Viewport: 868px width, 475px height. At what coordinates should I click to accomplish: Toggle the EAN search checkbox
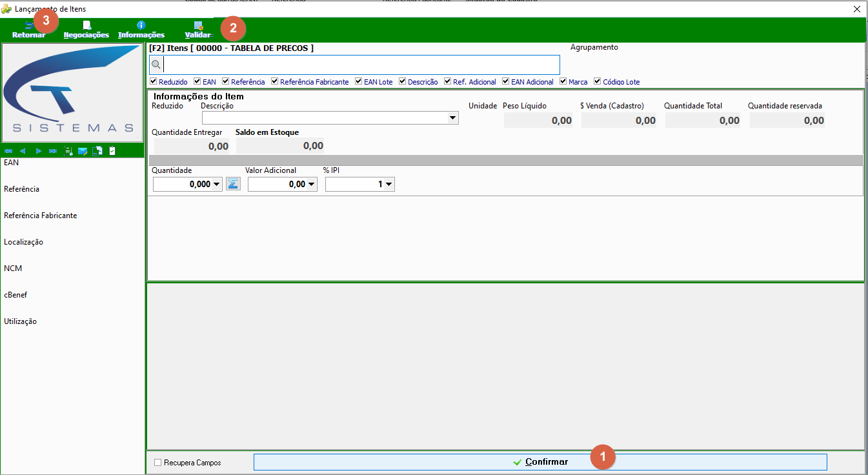(197, 82)
